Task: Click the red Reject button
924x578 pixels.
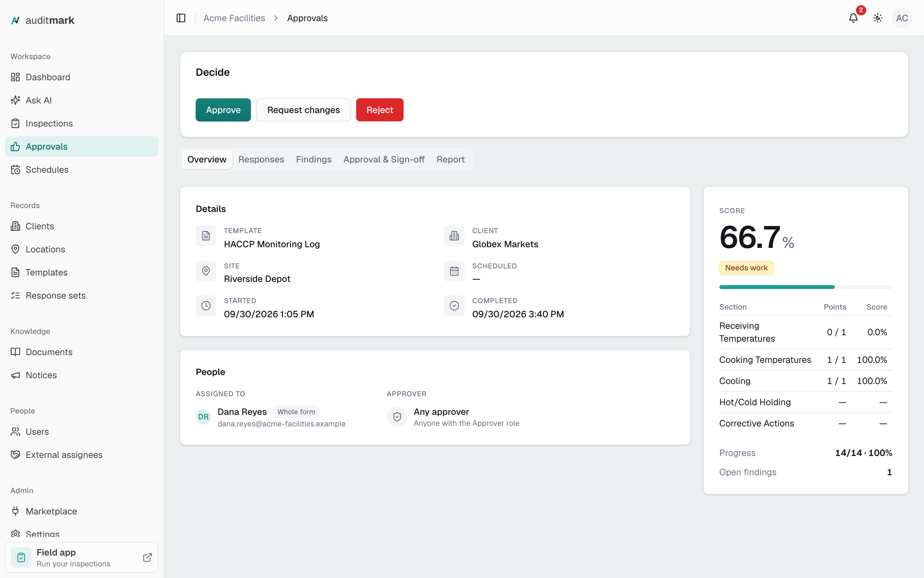Action: click(380, 110)
